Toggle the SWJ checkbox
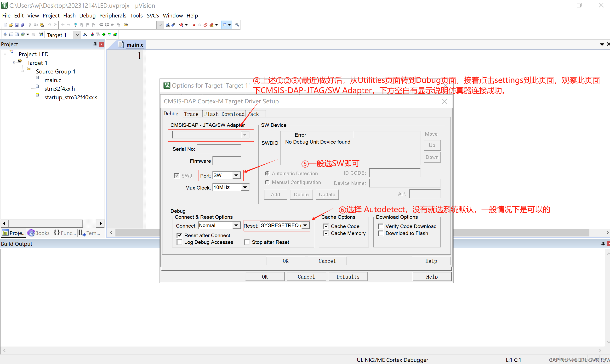Screen dimensions: 610x364 (176, 176)
